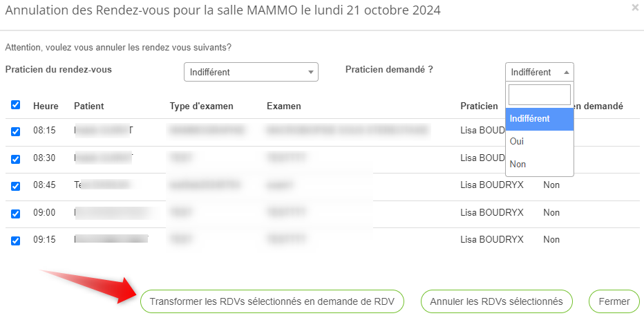The height and width of the screenshot is (318, 644).
Task: Collapse the Praticien demandé dropdown
Action: pyautogui.click(x=538, y=72)
